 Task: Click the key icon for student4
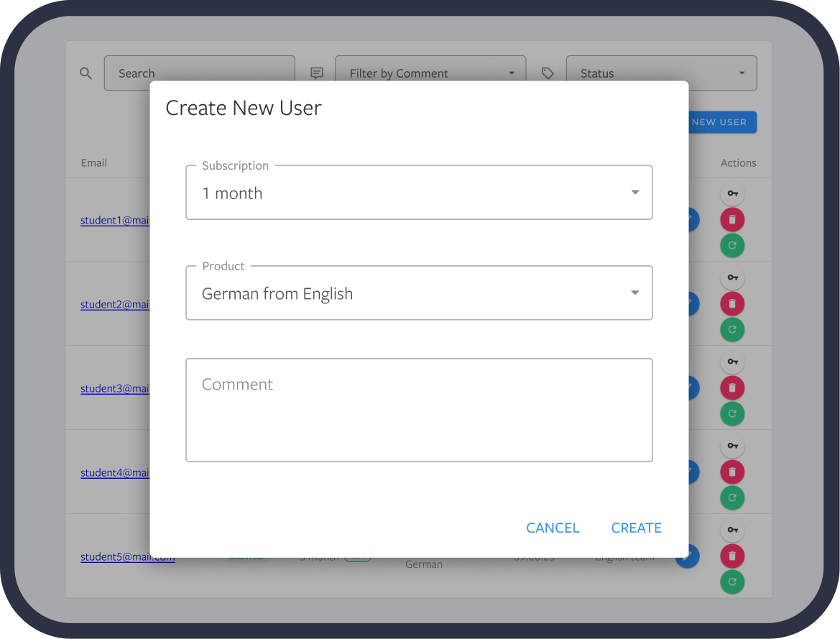pos(732,446)
